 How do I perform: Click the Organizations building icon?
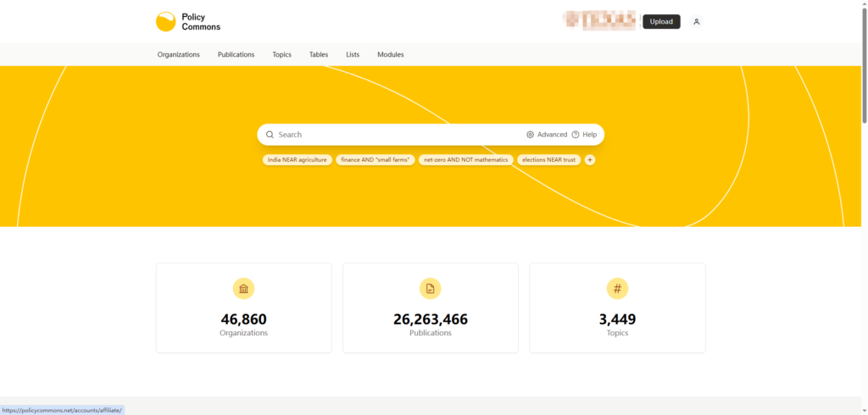tap(244, 289)
